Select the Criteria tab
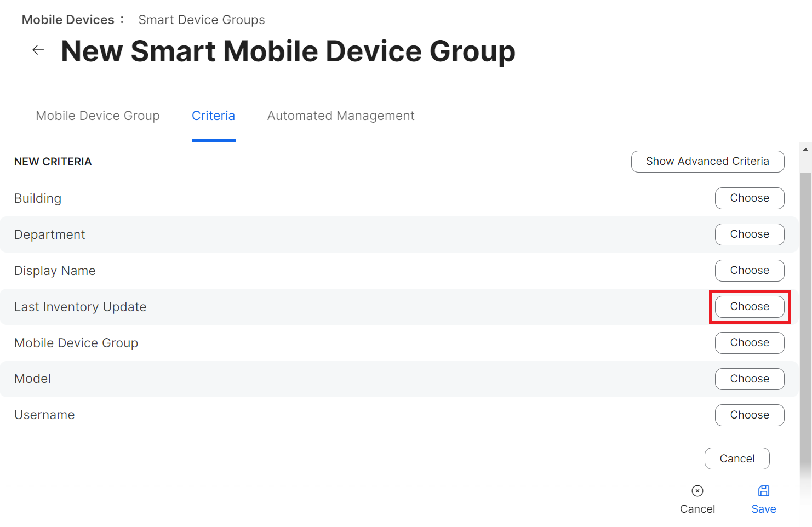Screen dimensions: 812x527 click(213, 116)
